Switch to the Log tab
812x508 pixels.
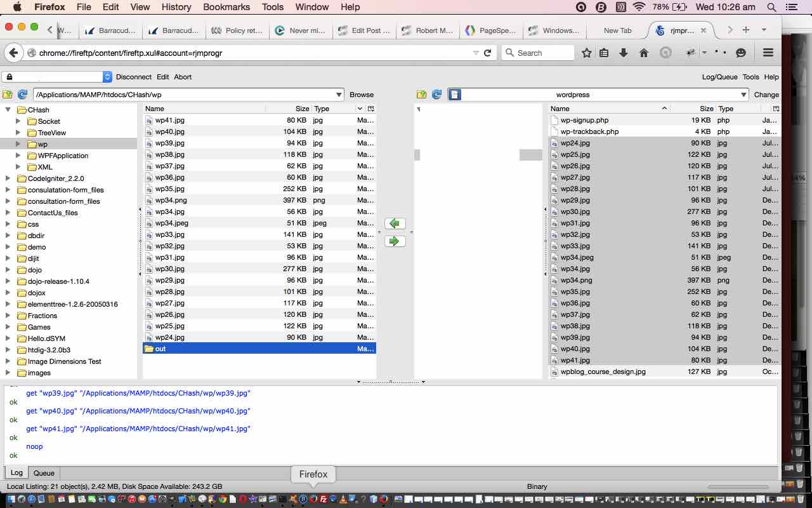click(x=16, y=472)
